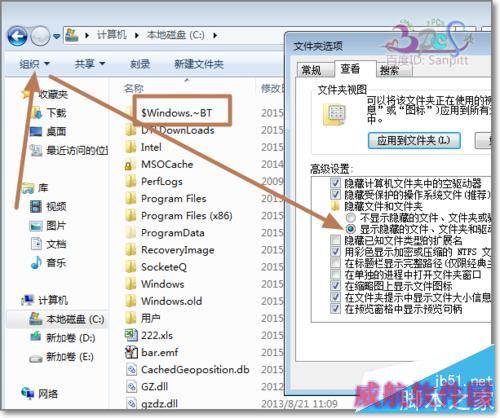Click the 库 library icon

[x=28, y=188]
